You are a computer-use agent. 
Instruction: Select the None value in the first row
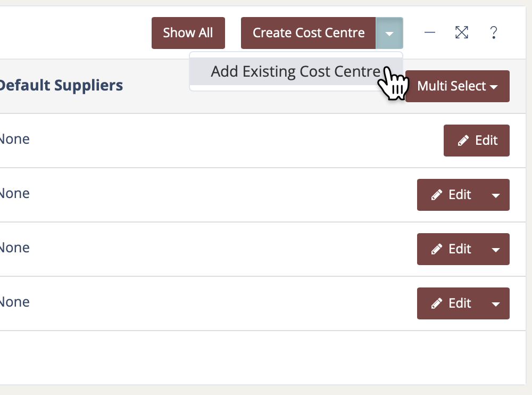(14, 139)
